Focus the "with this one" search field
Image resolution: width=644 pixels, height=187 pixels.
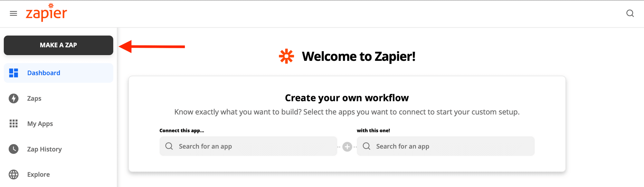(451, 146)
